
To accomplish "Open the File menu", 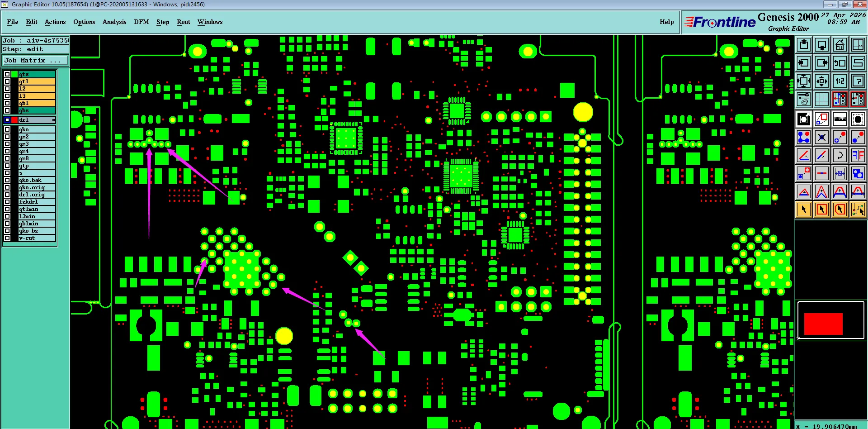I will pyautogui.click(x=13, y=22).
